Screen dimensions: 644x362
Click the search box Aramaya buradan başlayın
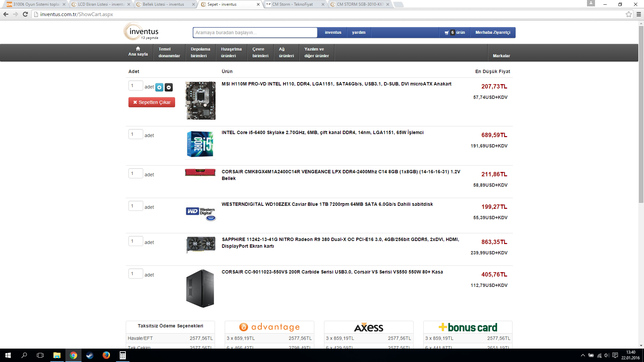coord(255,33)
